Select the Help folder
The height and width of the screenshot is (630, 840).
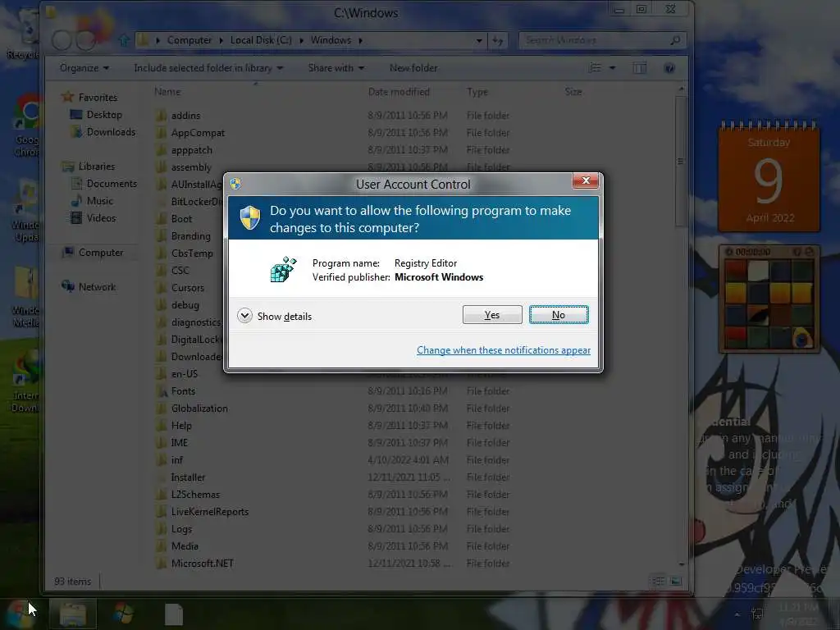(181, 426)
